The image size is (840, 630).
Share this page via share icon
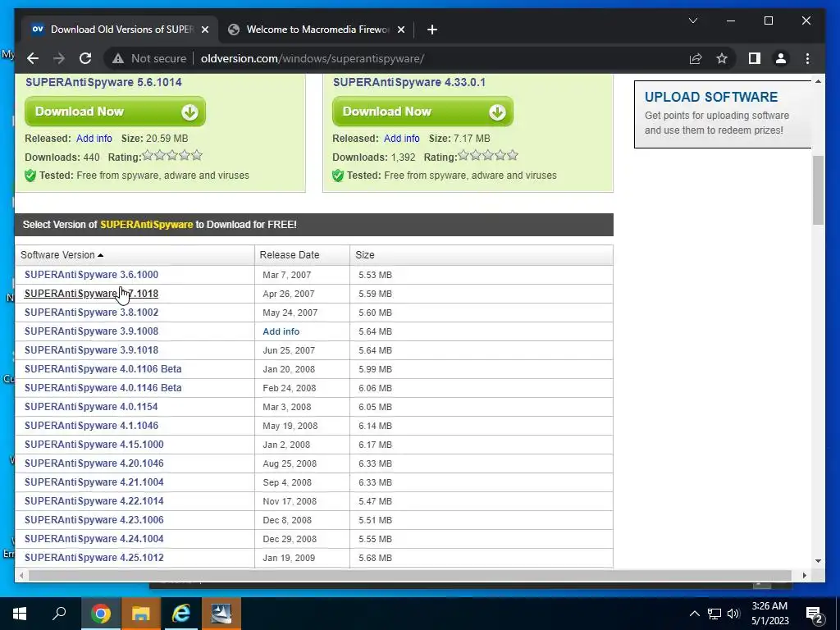(x=696, y=58)
